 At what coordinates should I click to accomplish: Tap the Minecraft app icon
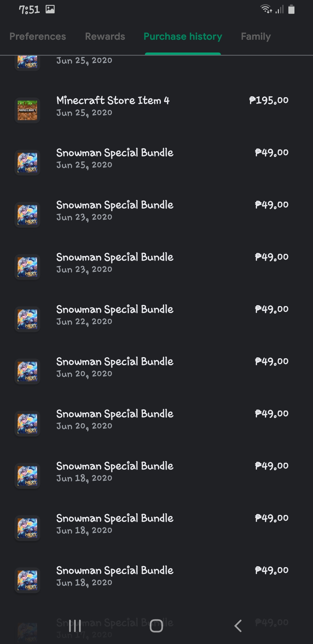(x=27, y=110)
